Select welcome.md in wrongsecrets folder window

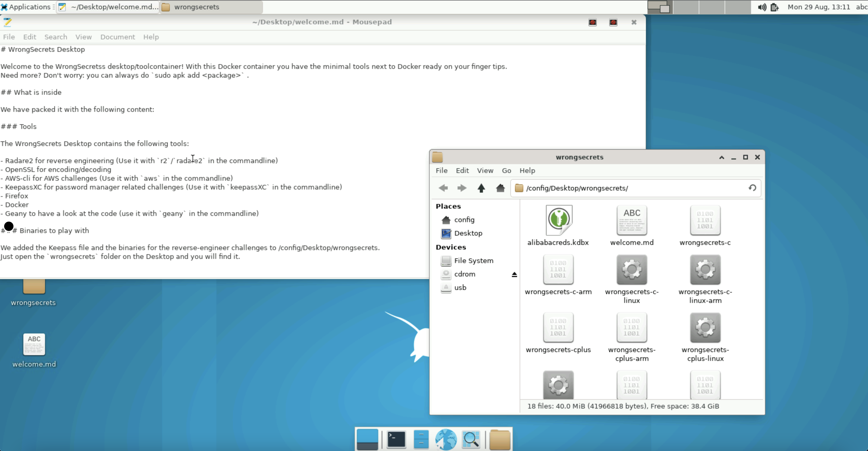click(x=631, y=225)
